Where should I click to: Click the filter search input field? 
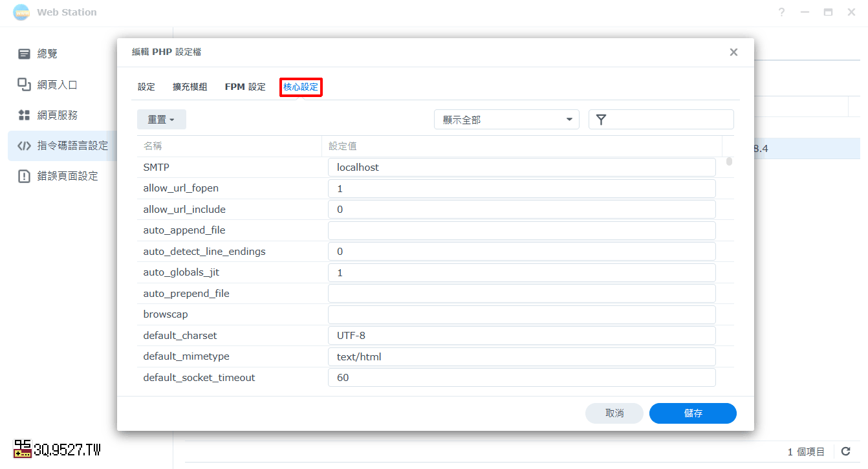click(x=661, y=120)
